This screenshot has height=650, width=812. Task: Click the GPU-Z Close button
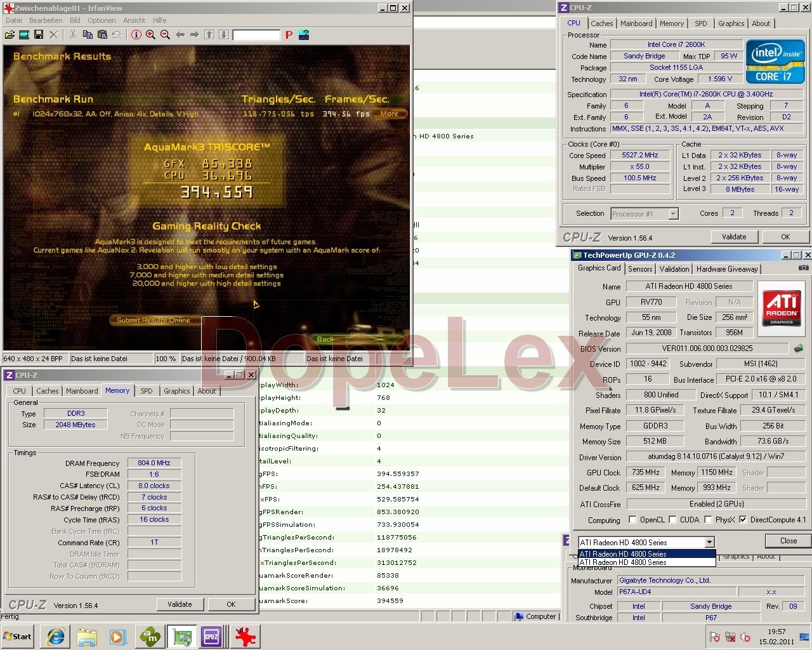pyautogui.click(x=789, y=541)
